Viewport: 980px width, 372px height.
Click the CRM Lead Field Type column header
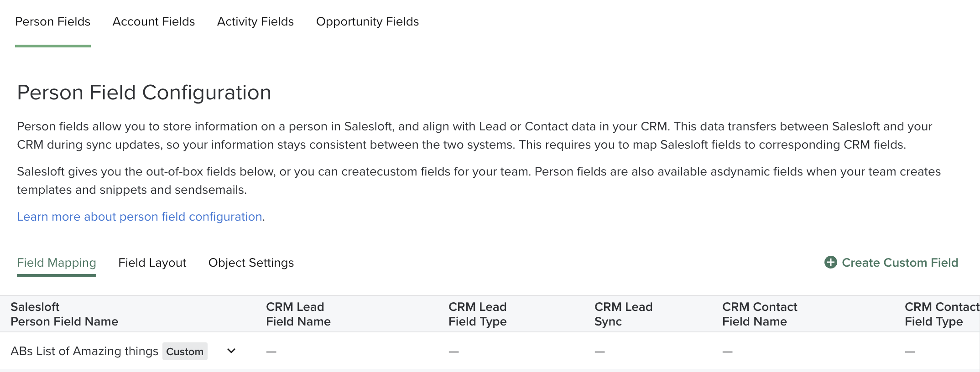(478, 314)
